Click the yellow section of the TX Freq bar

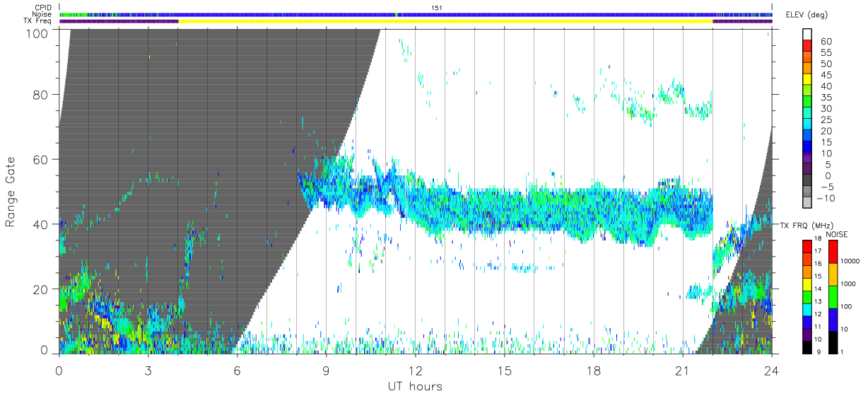[x=445, y=21]
